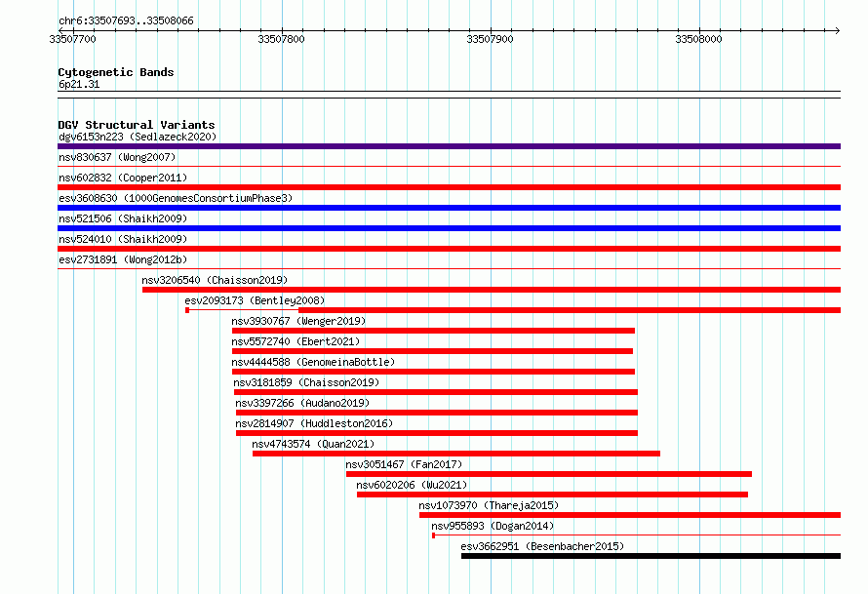Click ruler position 33507700

pos(72,39)
